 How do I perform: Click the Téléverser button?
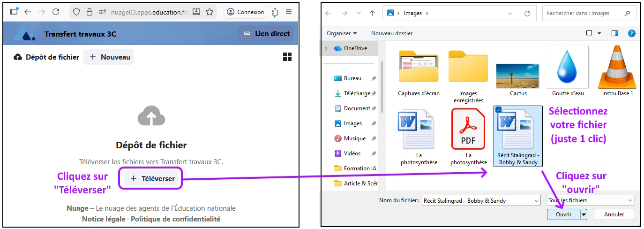click(x=152, y=179)
